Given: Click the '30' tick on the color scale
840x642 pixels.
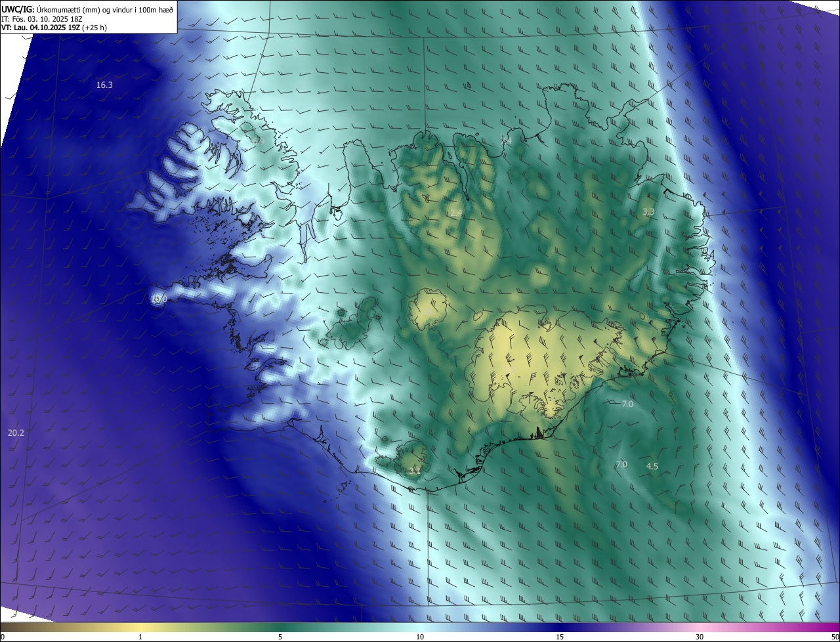Looking at the screenshot, I should pos(700,637).
